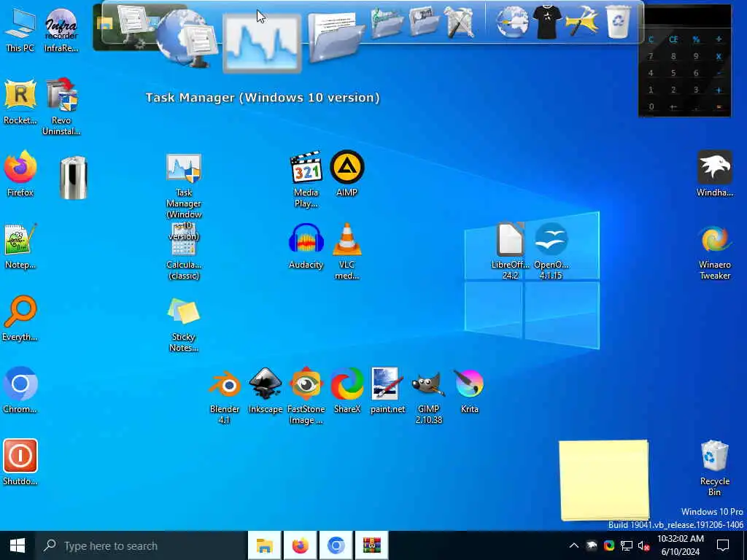747x560 pixels.
Task: Click the equals key on calculator widget
Action: pyautogui.click(x=719, y=106)
